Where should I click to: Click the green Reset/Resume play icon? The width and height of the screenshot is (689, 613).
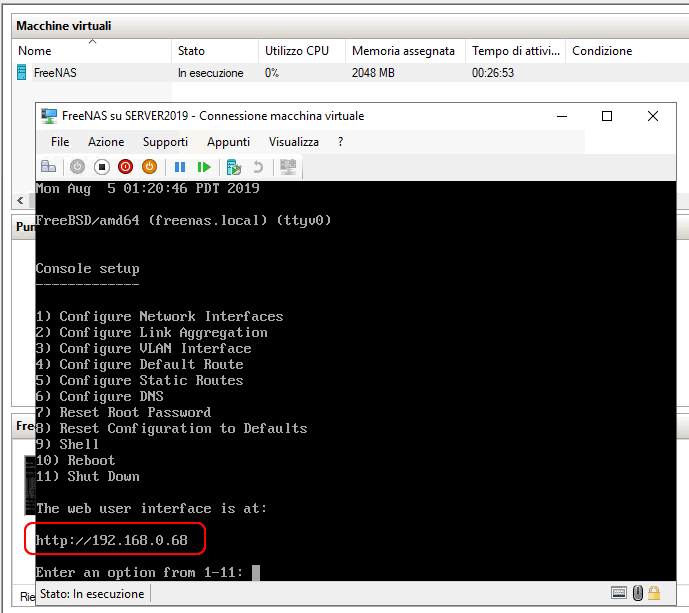(204, 167)
